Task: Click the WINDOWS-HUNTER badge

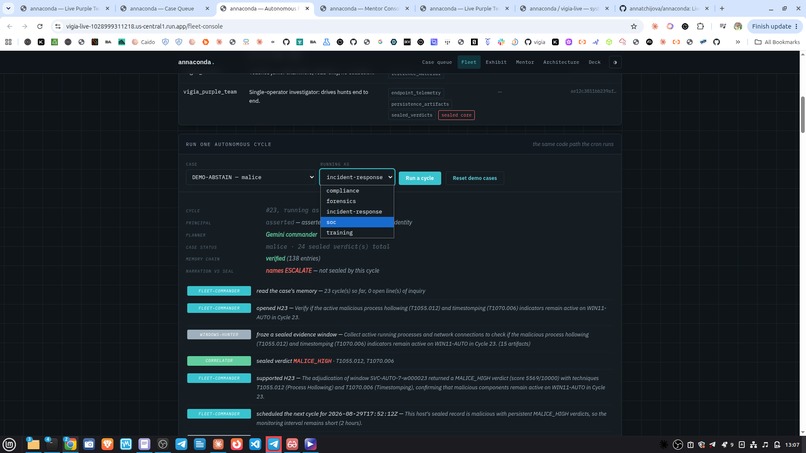Action: (219, 335)
